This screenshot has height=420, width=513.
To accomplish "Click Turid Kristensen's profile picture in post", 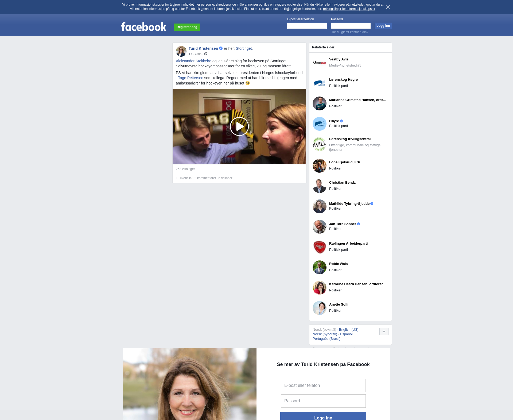I will 181,51.
